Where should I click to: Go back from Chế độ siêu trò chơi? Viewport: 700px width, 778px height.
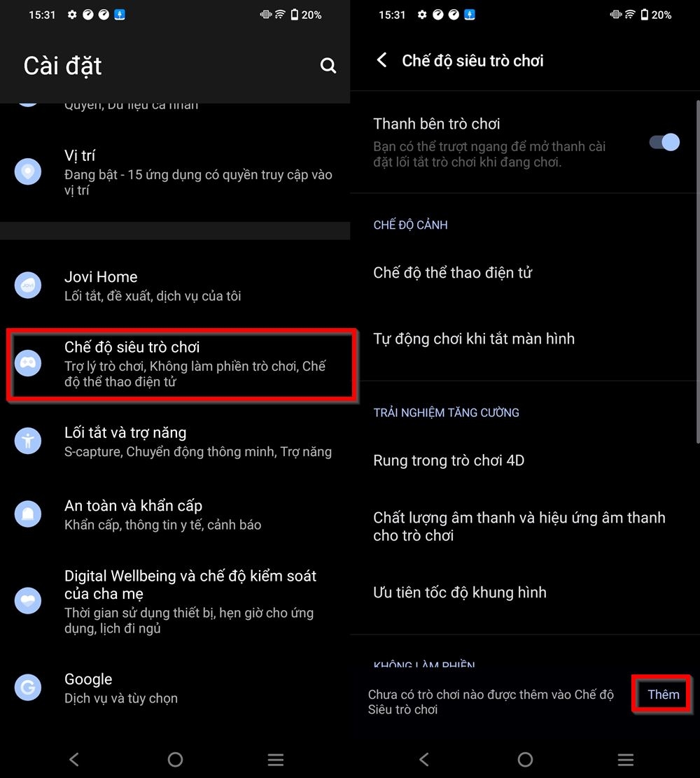tap(381, 61)
